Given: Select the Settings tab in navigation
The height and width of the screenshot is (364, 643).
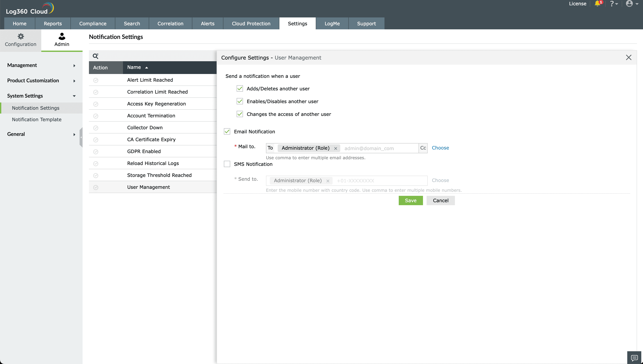Looking at the screenshot, I should point(297,23).
